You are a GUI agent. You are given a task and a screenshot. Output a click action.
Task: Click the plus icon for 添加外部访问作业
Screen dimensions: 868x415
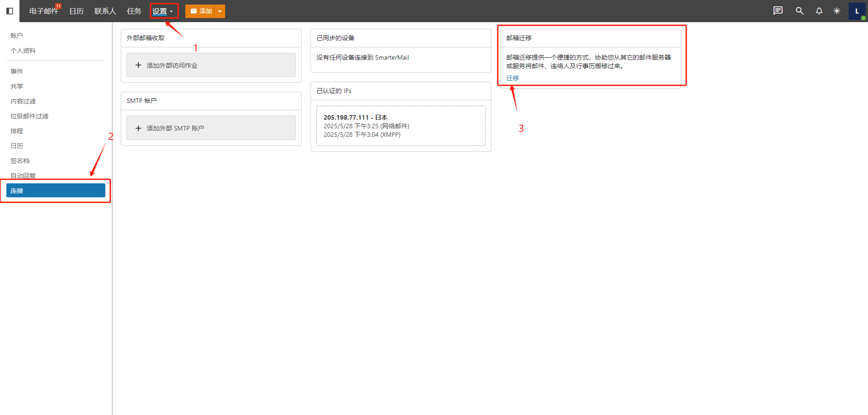click(138, 65)
